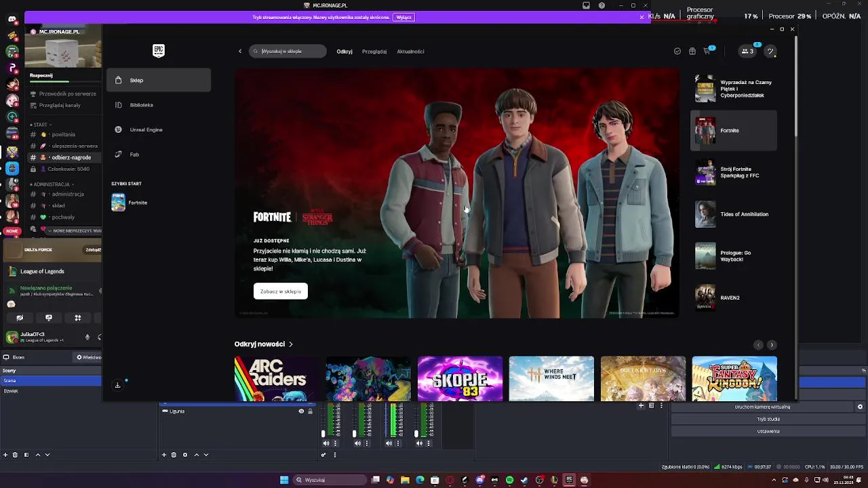Open the Odkryj nowości section link
868x488 pixels.
[x=264, y=344]
